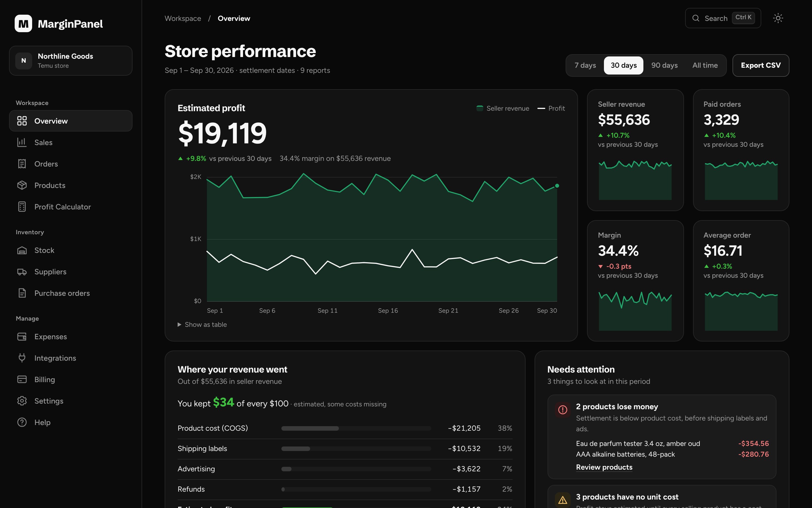Click the Sep 30 chart endpoint marker
This screenshot has width=812, height=508.
(557, 186)
